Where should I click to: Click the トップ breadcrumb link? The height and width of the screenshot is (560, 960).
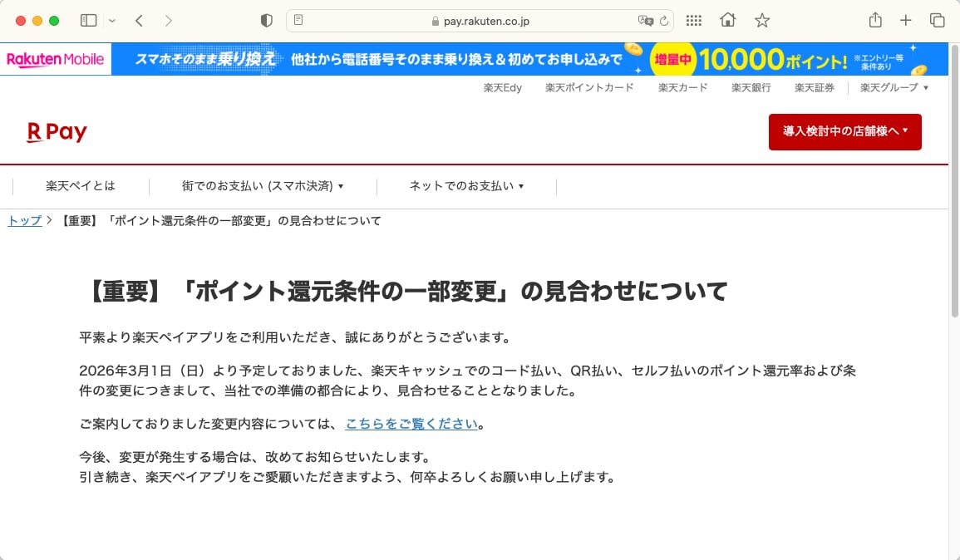coord(24,221)
